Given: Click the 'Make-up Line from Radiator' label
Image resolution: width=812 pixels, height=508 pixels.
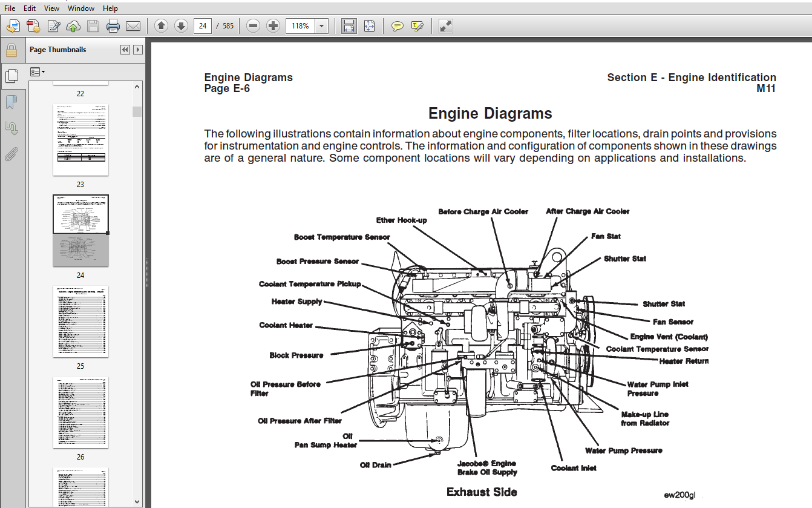Looking at the screenshot, I should click(645, 418).
